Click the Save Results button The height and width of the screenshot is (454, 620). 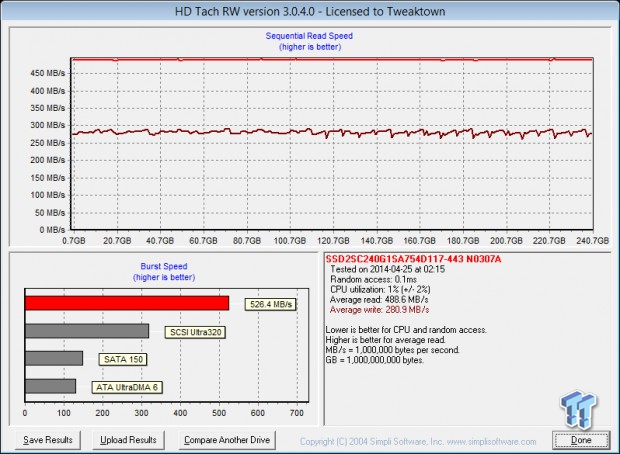pos(48,440)
